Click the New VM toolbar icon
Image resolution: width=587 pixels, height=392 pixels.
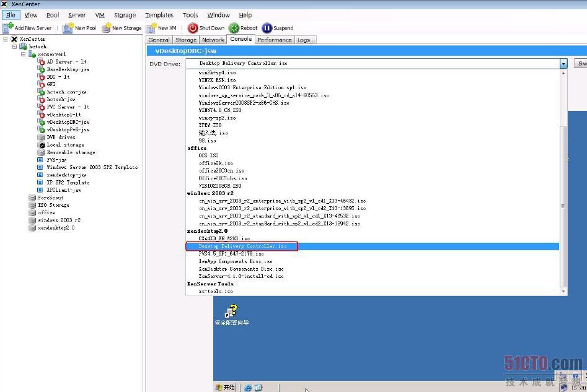(151, 28)
